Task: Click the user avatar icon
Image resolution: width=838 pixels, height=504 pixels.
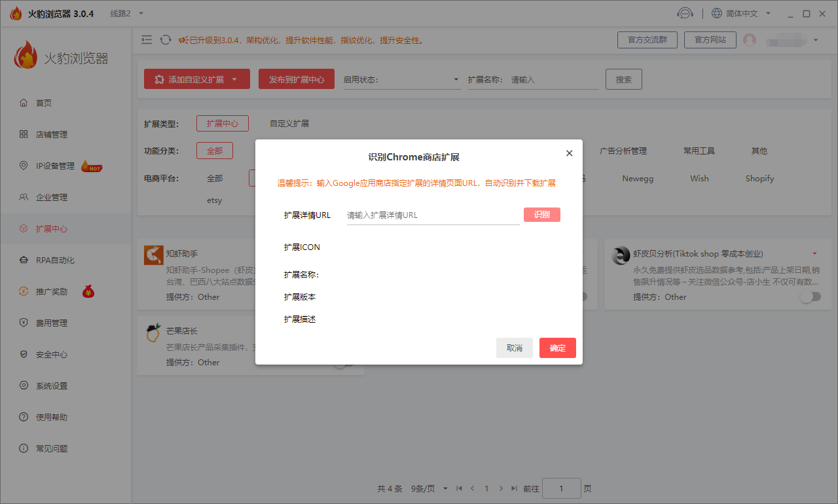Action: pos(750,40)
